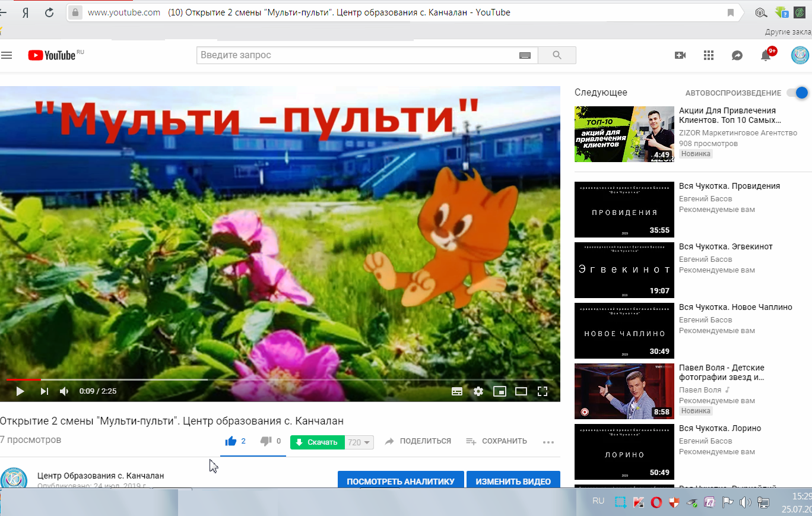
Task: Bookmark this page with the address-bar ribbon
Action: [x=731, y=12]
